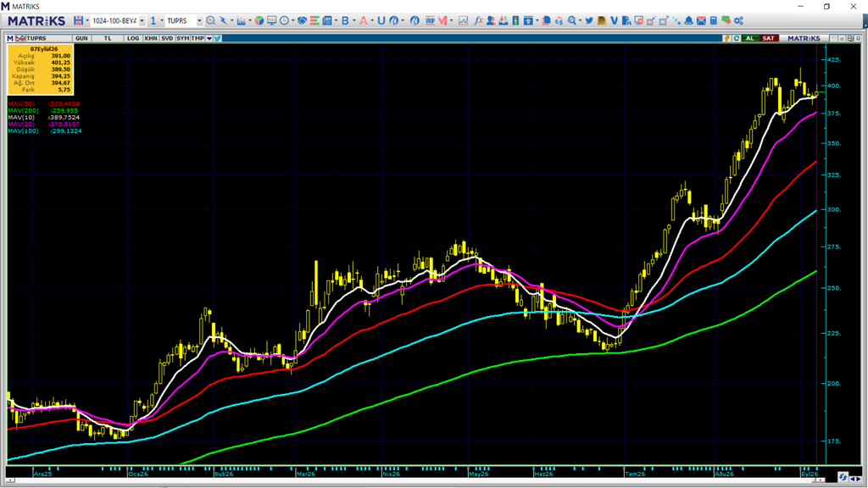Click the user profile icon in toolbar
The height and width of the screenshot is (488, 868).
[x=491, y=20]
